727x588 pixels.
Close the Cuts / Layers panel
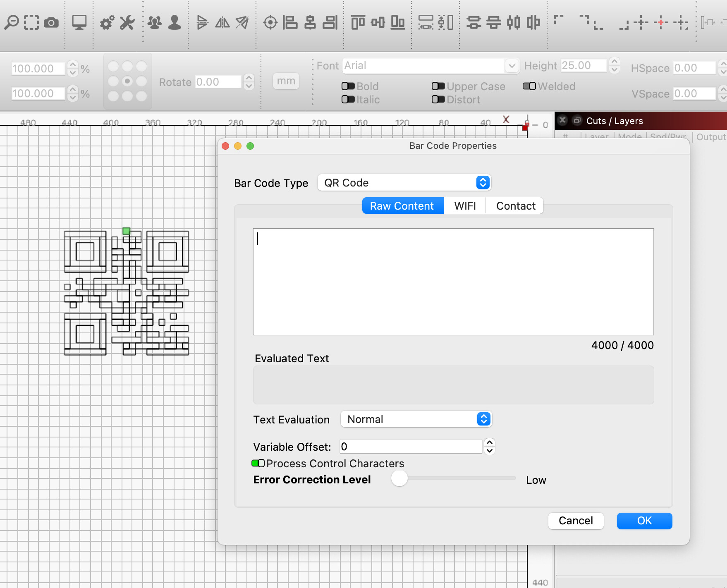point(562,120)
